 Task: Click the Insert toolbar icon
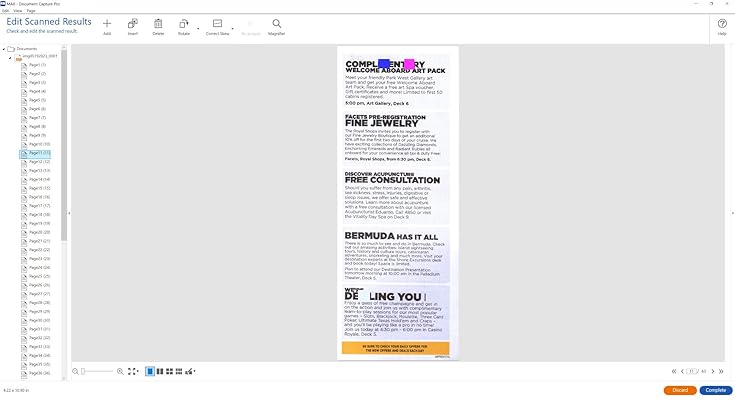[133, 23]
